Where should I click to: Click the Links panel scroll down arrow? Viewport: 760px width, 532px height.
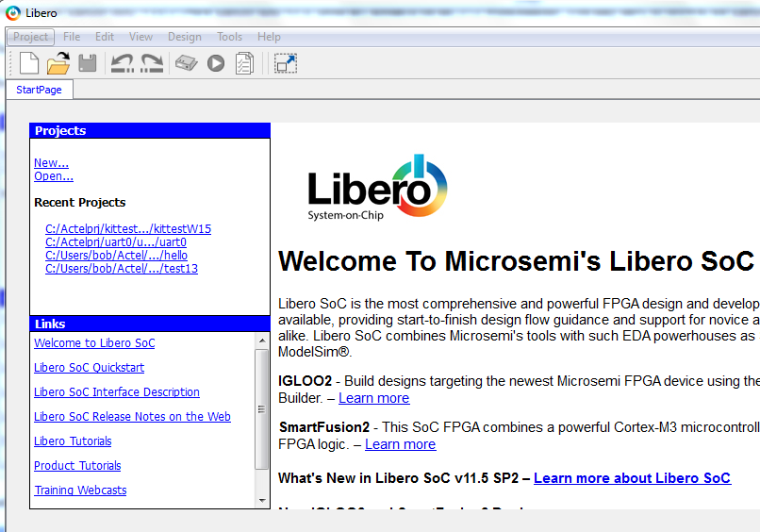point(262,501)
